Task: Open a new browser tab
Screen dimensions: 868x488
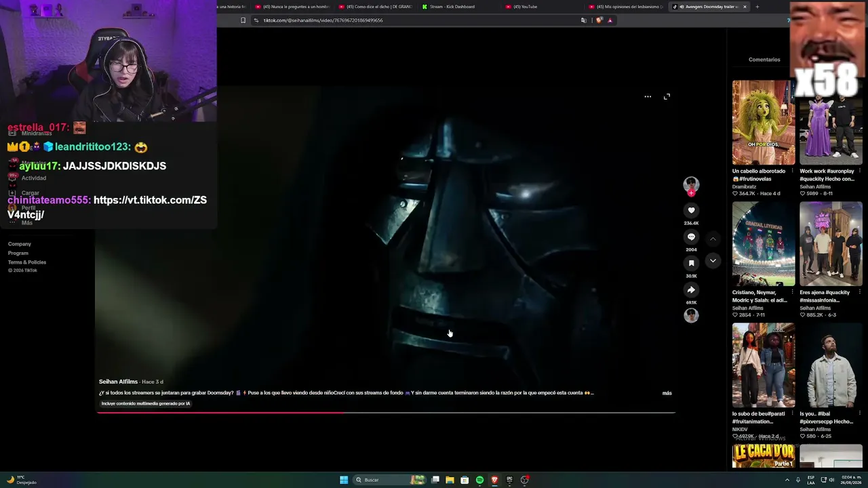Action: [757, 7]
